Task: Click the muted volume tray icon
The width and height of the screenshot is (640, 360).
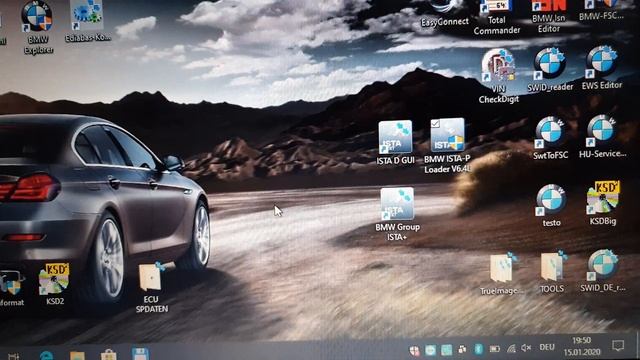Action: pyautogui.click(x=526, y=348)
